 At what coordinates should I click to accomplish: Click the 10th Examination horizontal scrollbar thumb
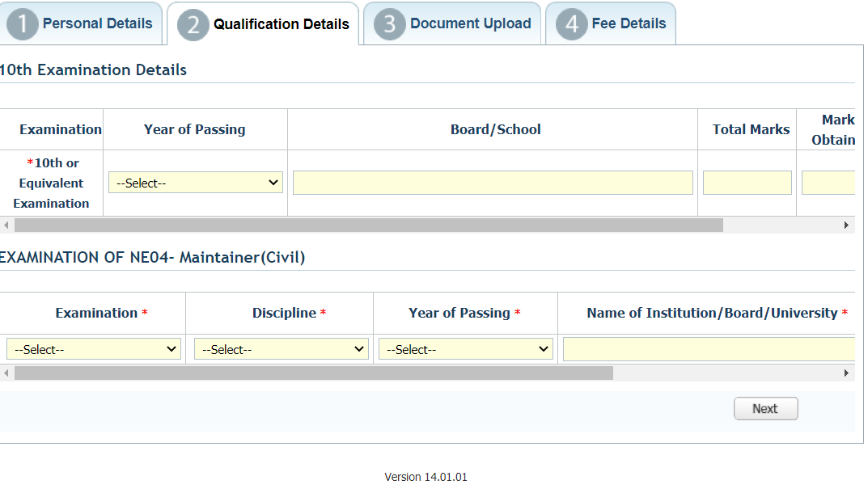coord(368,225)
